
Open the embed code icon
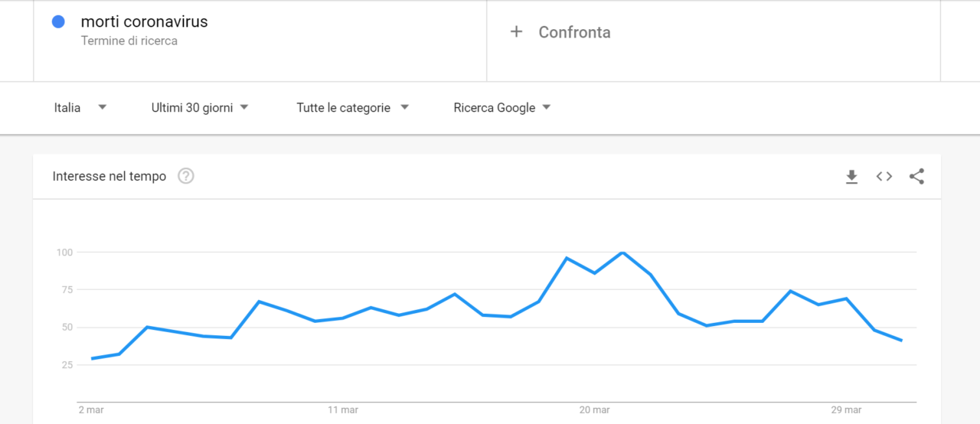coord(884,177)
